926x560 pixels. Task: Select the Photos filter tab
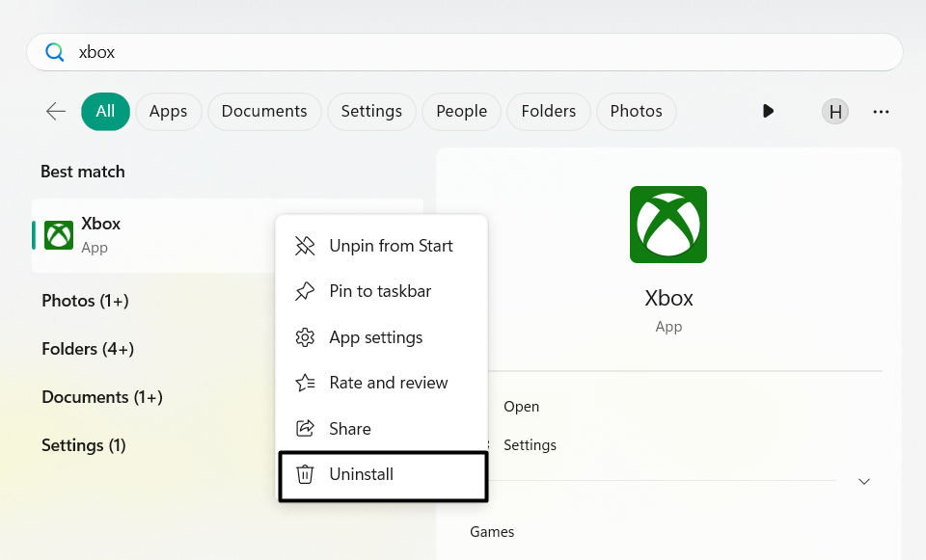[636, 111]
